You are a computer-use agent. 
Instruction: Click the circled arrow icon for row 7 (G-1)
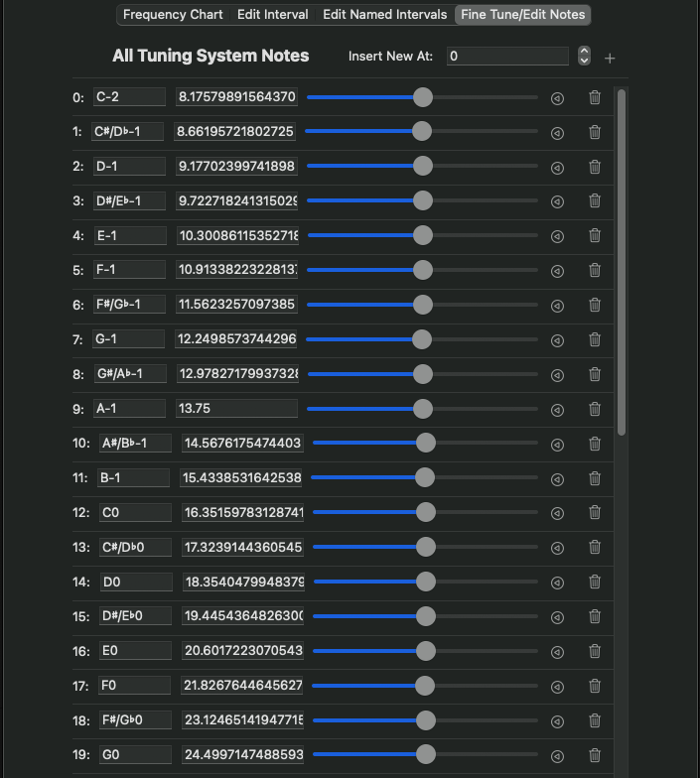[557, 340]
